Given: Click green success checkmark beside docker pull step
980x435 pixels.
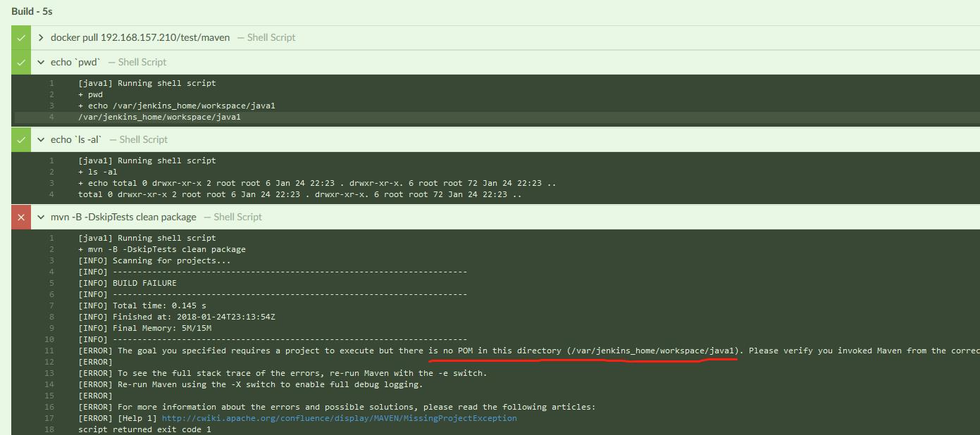Looking at the screenshot, I should tap(21, 37).
